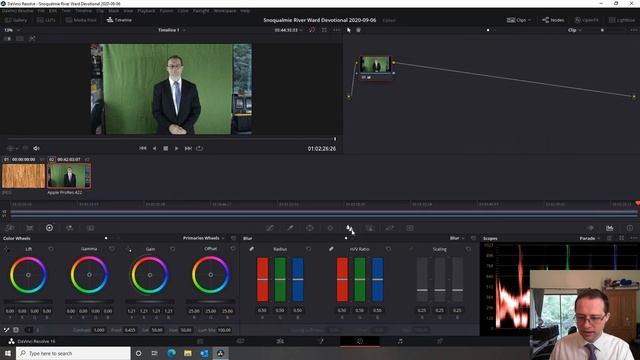Open the Playback menu
This screenshot has width=640, height=360.
(x=146, y=11)
